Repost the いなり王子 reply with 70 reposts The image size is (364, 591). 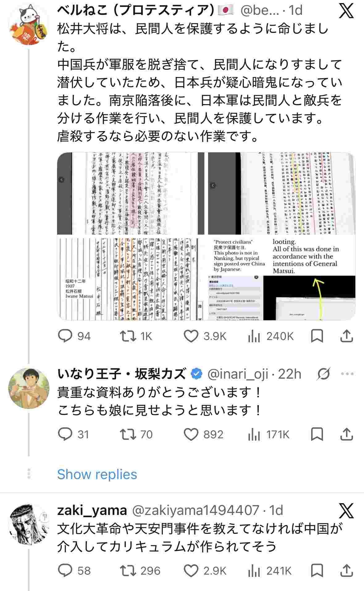click(x=136, y=434)
